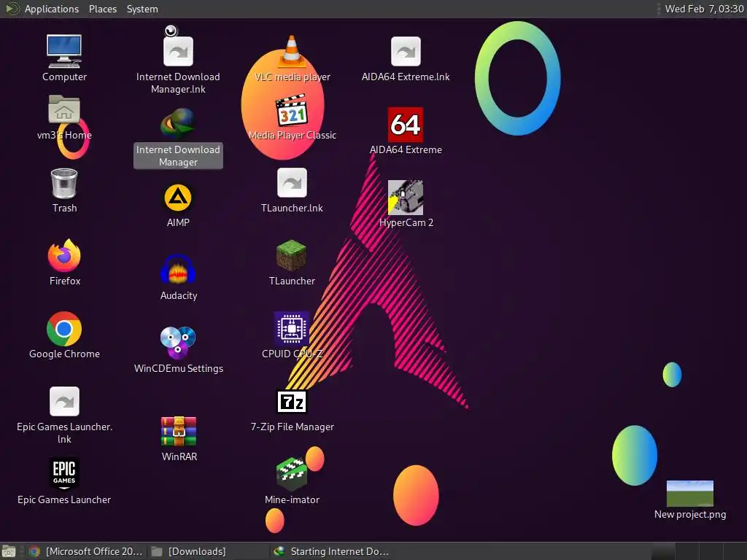Viewport: 747px width, 560px height.
Task: Open WinCDEmu Settings icon
Action: [x=178, y=343]
